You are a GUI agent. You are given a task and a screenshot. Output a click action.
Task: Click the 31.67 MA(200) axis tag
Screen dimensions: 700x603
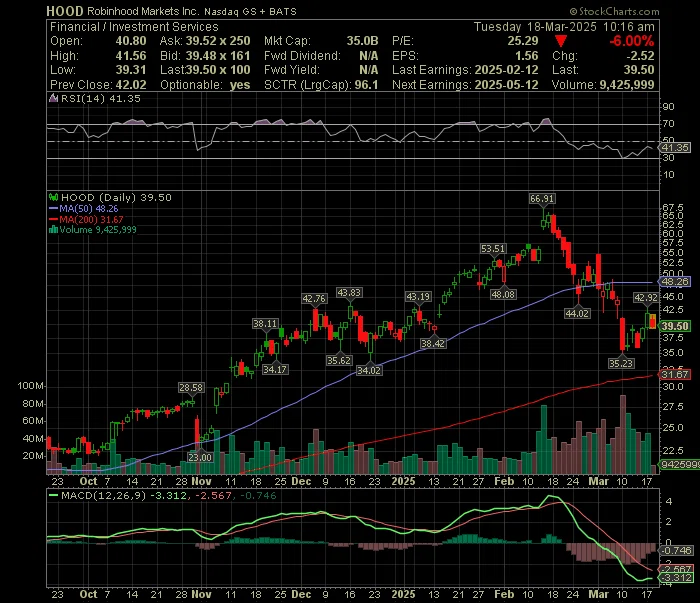[675, 374]
